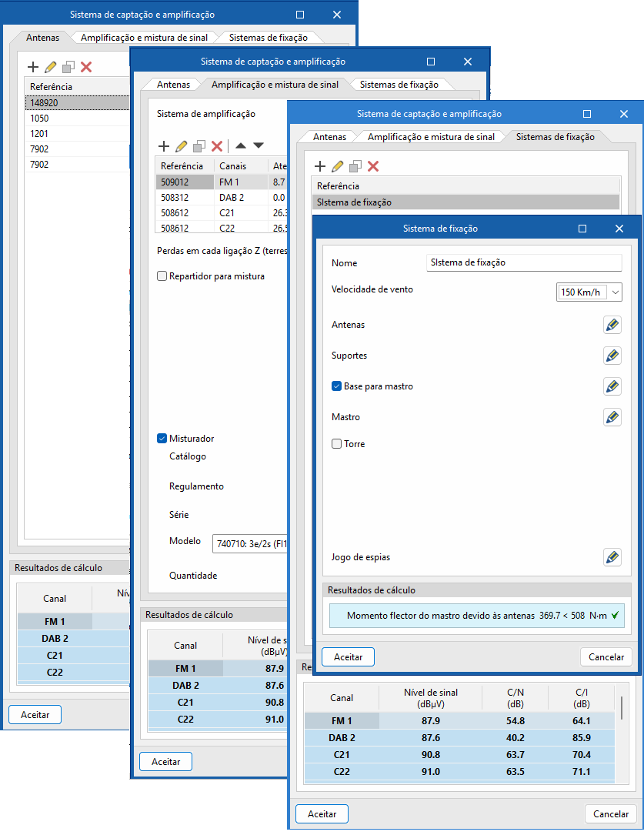Delete fixing system with red X
644x835 pixels.
click(x=373, y=166)
